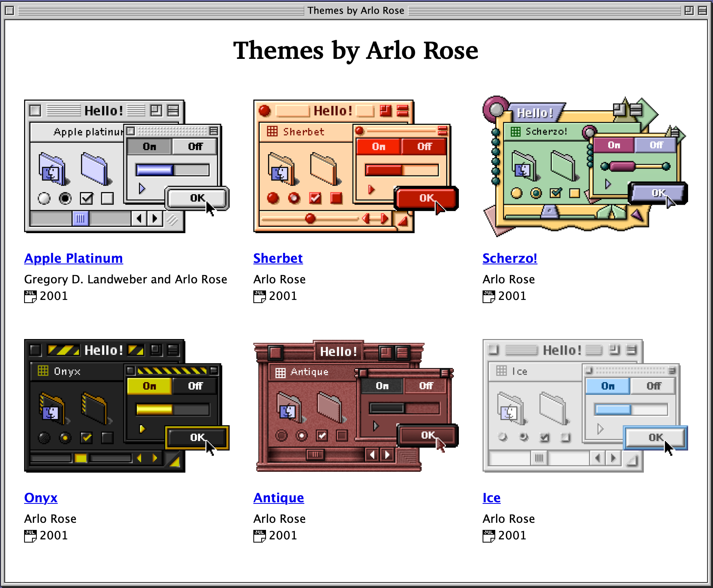Click the window title bar text

pyautogui.click(x=356, y=11)
